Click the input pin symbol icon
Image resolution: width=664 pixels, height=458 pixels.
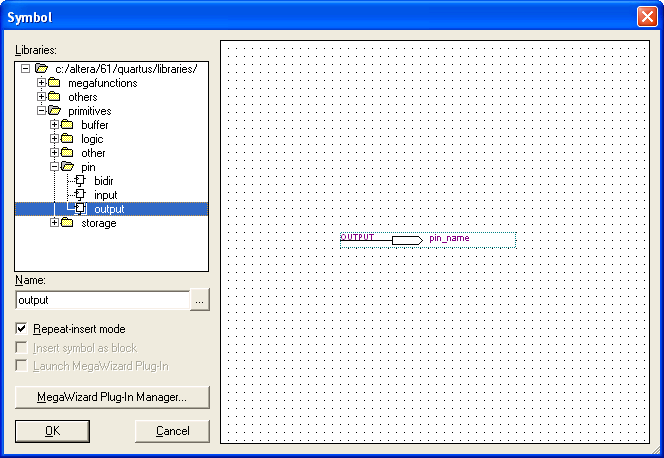(x=81, y=195)
